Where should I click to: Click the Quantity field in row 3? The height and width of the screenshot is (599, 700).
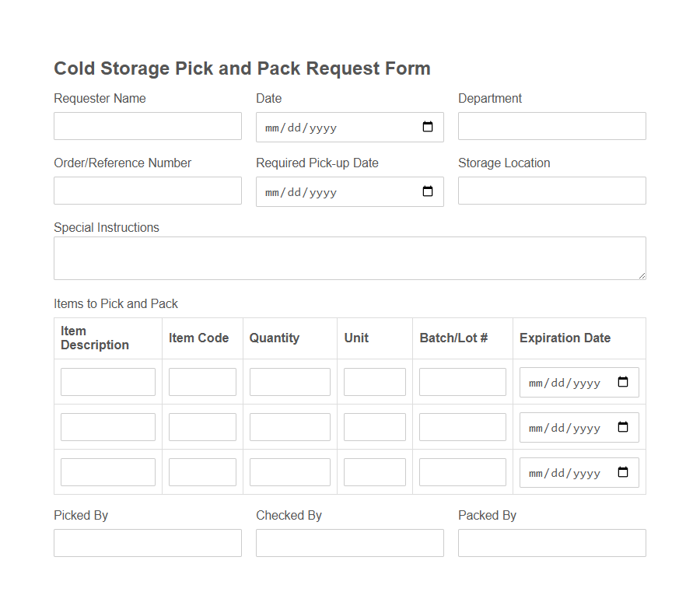pos(289,471)
